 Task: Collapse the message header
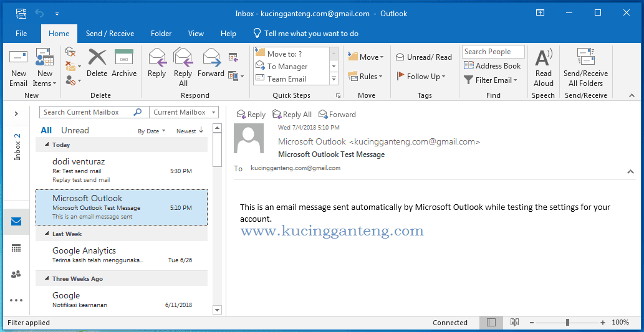coord(631,172)
